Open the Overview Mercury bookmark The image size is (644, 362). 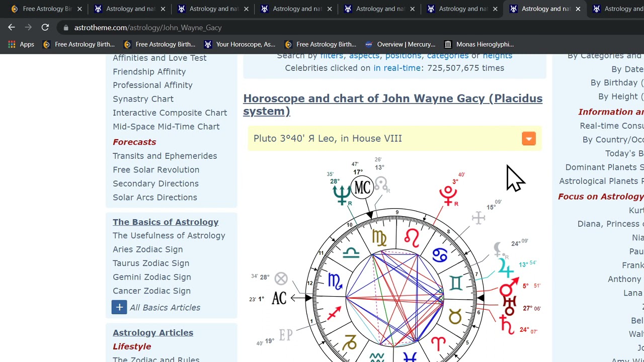(x=400, y=44)
